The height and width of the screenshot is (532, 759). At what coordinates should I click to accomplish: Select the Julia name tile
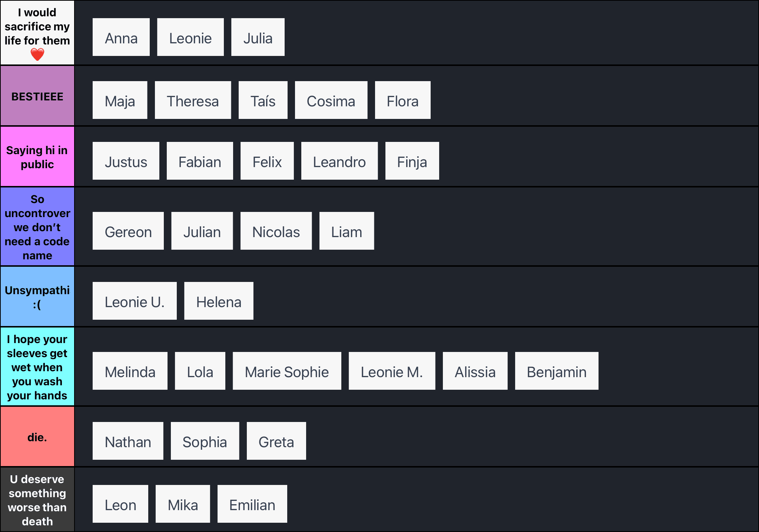(258, 37)
